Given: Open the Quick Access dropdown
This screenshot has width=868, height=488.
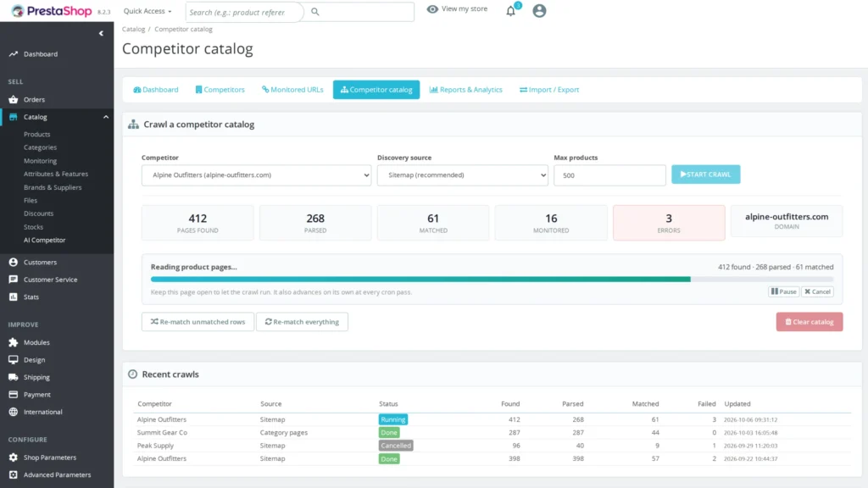Looking at the screenshot, I should pyautogui.click(x=147, y=11).
